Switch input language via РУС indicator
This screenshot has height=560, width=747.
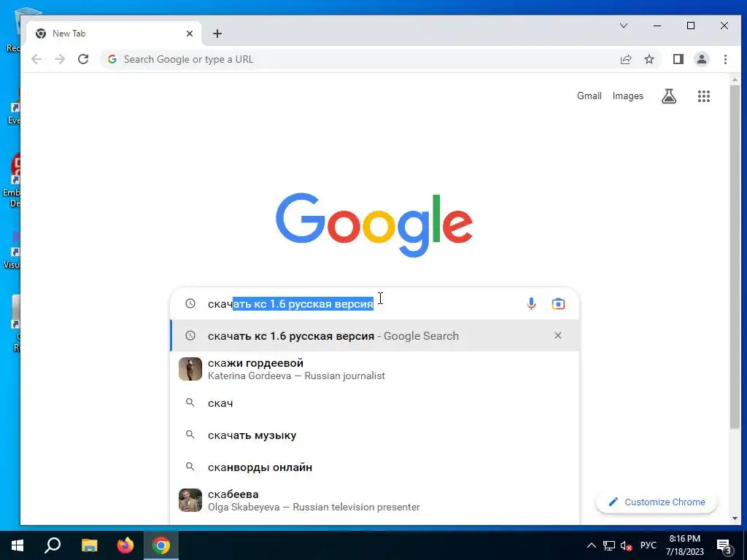tap(648, 545)
